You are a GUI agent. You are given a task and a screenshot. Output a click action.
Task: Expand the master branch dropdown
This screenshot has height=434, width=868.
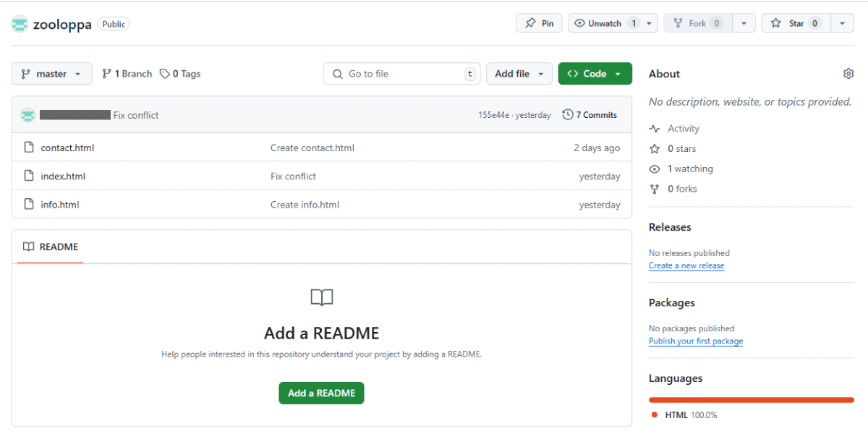52,74
